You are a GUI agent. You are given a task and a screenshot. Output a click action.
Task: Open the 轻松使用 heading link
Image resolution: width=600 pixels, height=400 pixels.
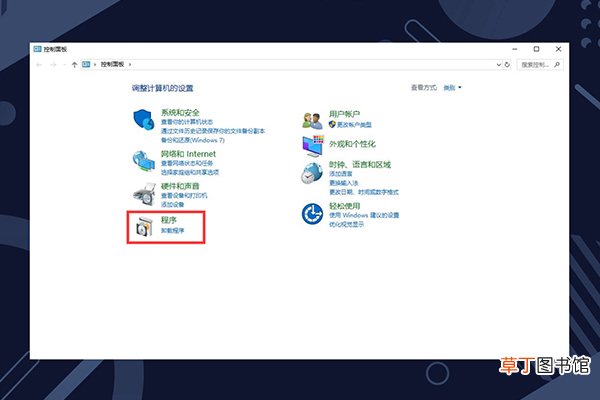(x=344, y=206)
